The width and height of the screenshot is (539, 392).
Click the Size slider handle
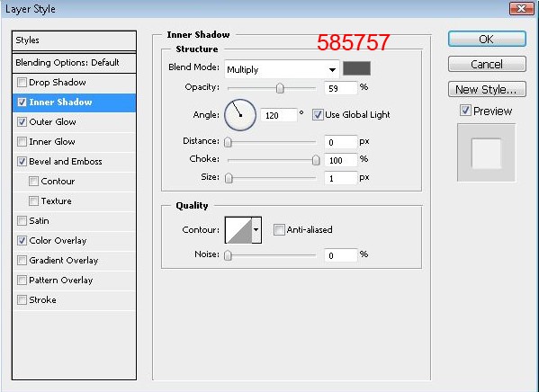(x=229, y=178)
